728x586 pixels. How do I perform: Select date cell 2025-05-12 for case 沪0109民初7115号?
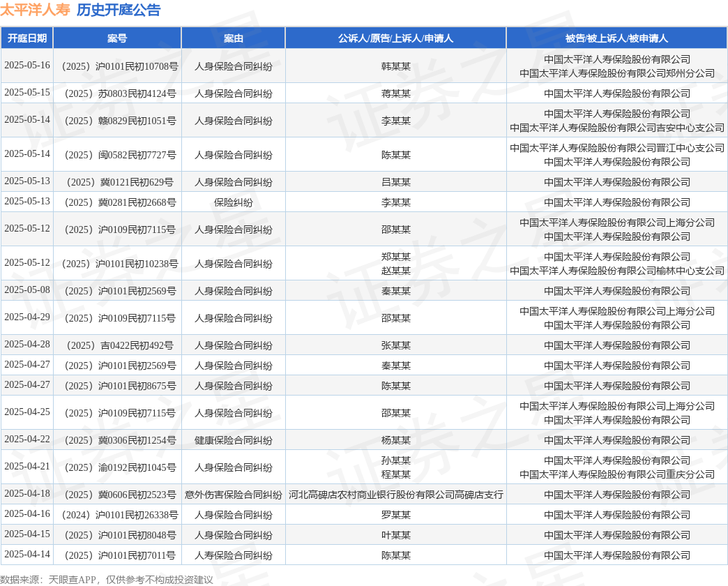[x=27, y=228]
